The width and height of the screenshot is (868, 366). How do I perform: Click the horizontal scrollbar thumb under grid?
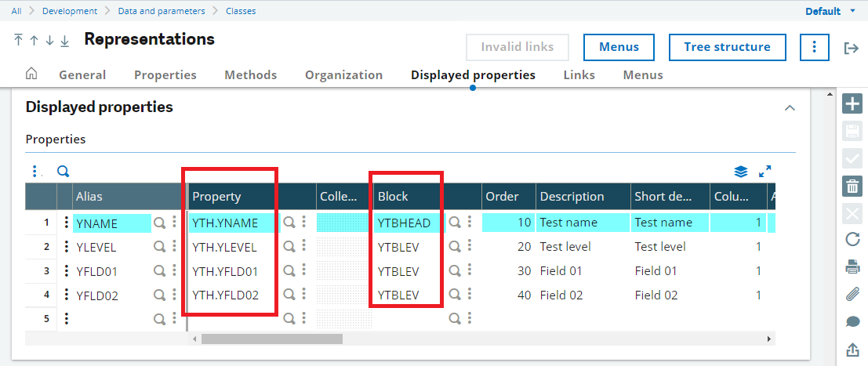point(272,339)
